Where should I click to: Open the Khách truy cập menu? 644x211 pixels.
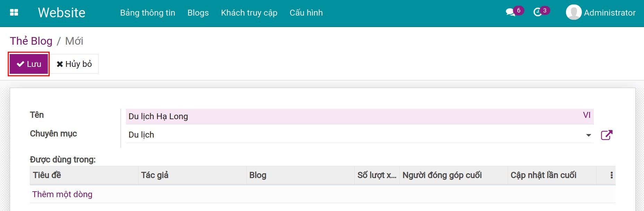(249, 13)
